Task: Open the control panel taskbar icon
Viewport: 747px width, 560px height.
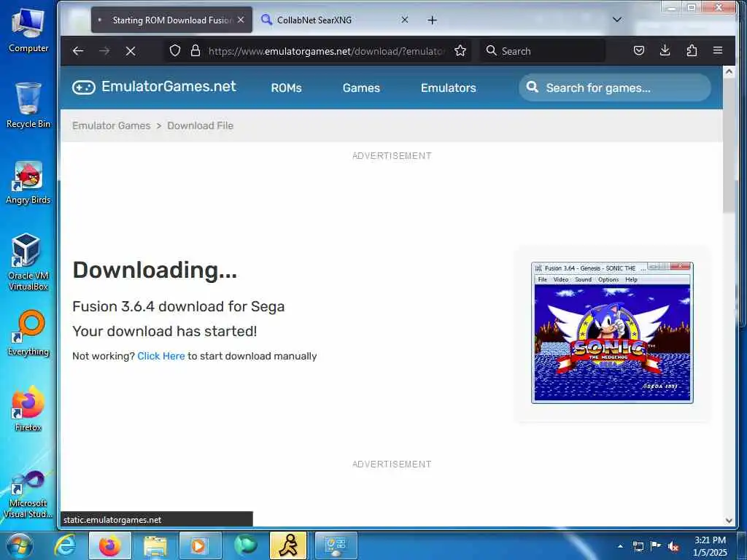Action: 336,545
